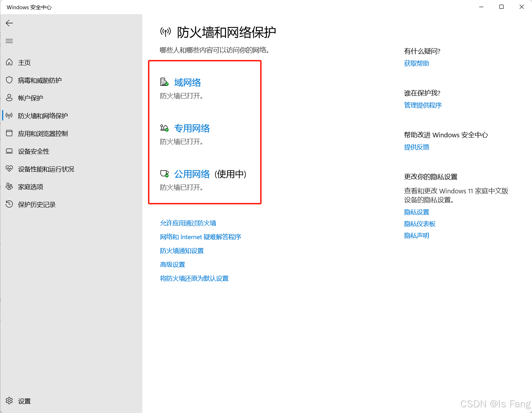Image resolution: width=532 pixels, height=413 pixels.
Task: Click 提供反馈 link
Action: [x=417, y=147]
